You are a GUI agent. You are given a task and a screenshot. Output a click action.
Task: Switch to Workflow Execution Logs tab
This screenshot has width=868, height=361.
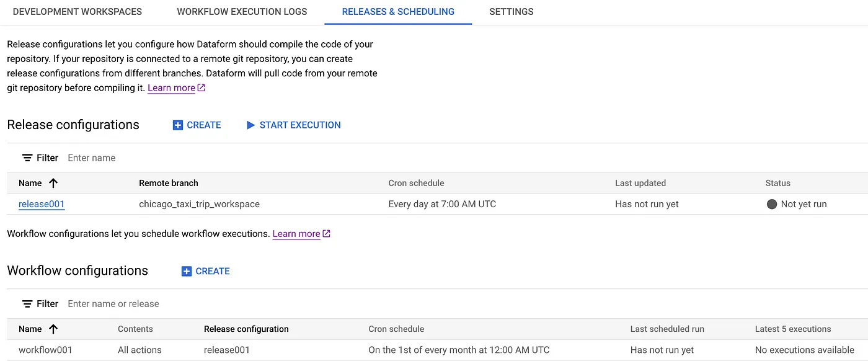[242, 12]
